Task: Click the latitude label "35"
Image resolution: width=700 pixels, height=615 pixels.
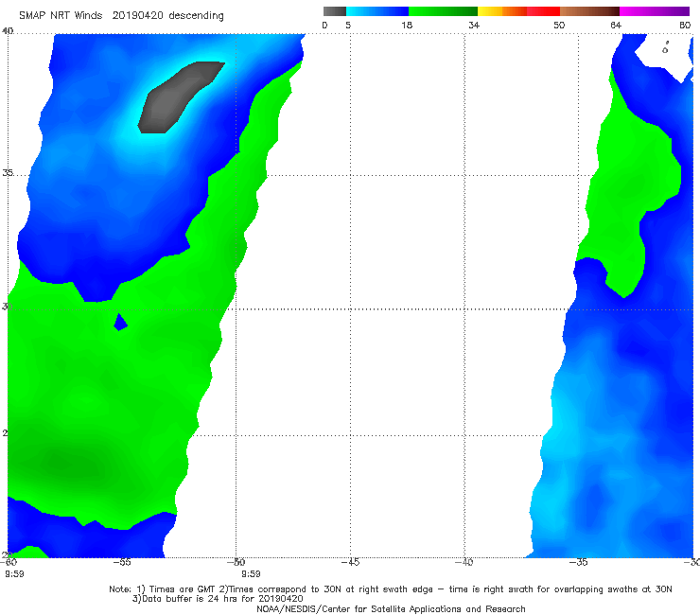Action: [8, 173]
